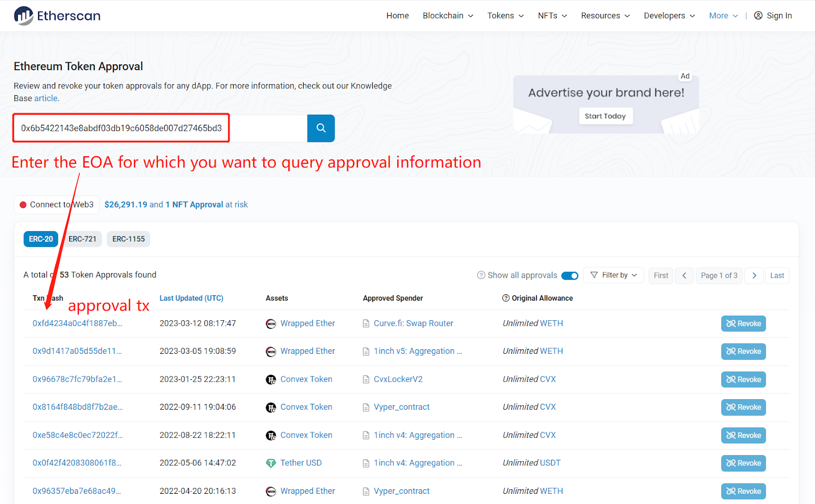Viewport: 815px width, 504px height.
Task: Click contract icon beside Curve.fi: Swap Router
Action: [x=366, y=324]
